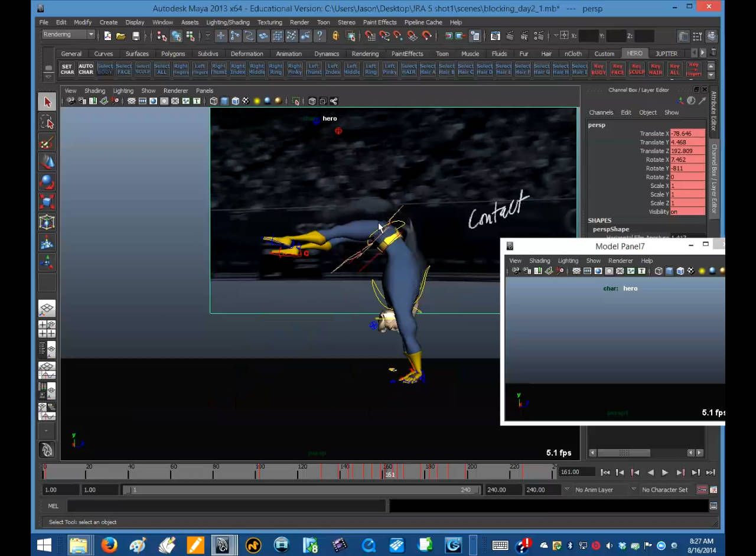Click the red Key FACE shelf button

(618, 70)
